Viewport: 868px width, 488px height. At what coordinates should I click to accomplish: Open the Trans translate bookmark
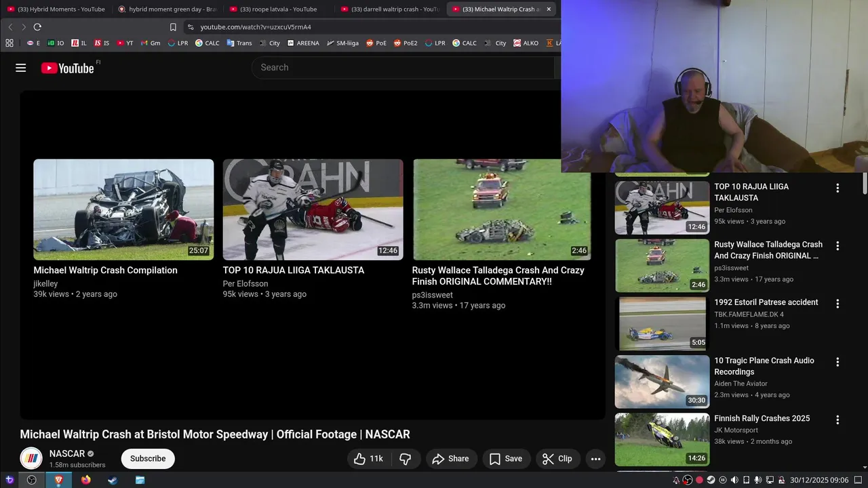239,43
